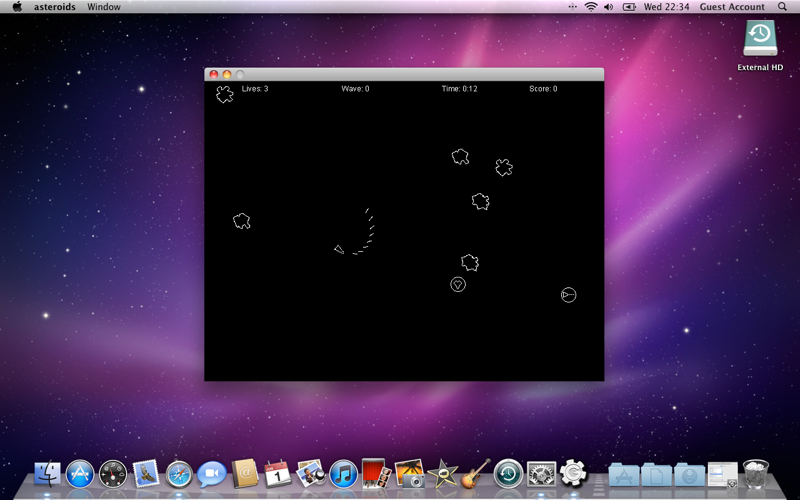Open Finder from the Dock
This screenshot has height=500, width=800.
[47, 474]
